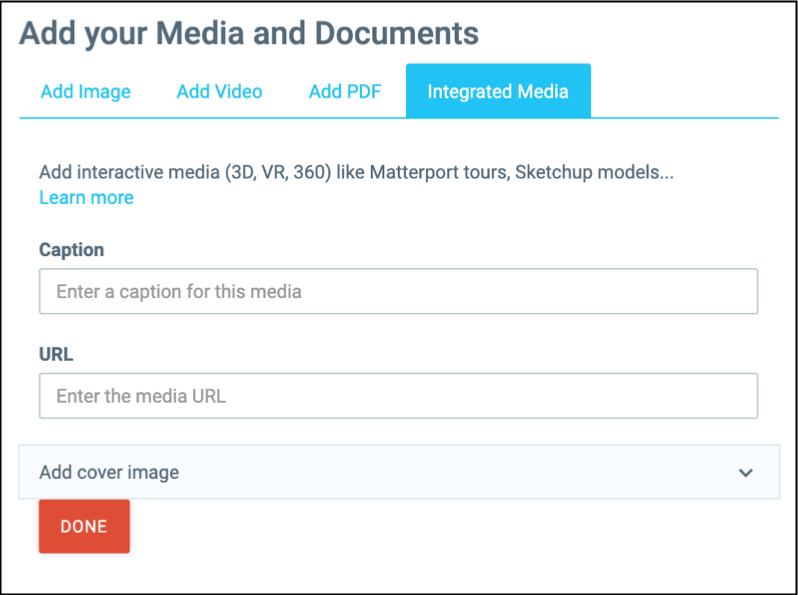Viewport: 798px width, 595px height.
Task: Click the interactive media description text
Action: 356,172
